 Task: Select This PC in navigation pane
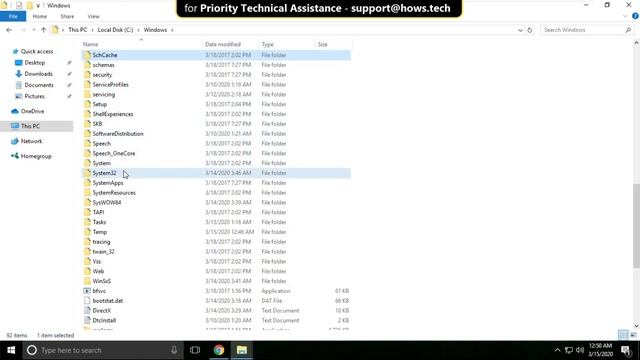(30, 126)
